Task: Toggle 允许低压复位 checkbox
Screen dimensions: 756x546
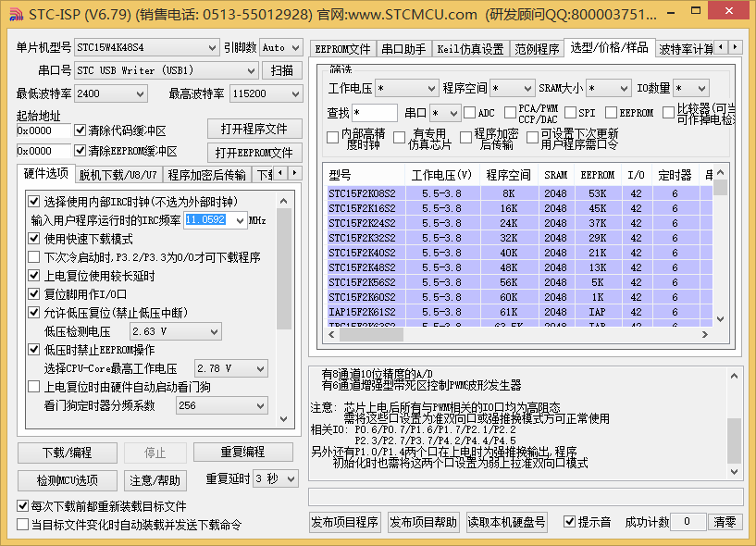Action: pyautogui.click(x=33, y=313)
